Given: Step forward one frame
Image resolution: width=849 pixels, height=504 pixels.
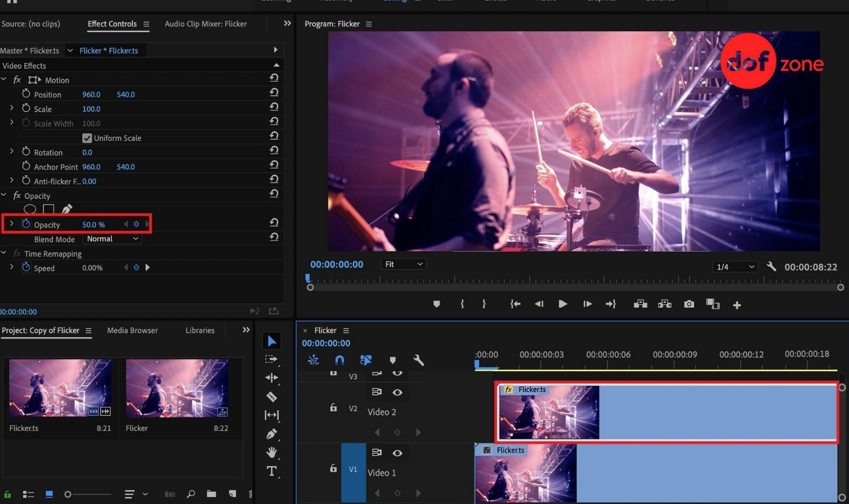Looking at the screenshot, I should [x=587, y=304].
